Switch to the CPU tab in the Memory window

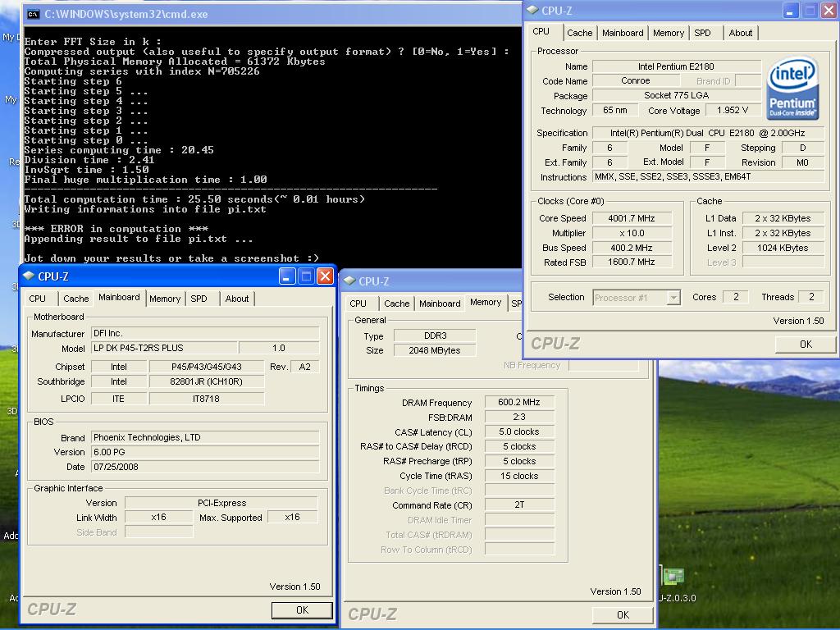coord(358,304)
